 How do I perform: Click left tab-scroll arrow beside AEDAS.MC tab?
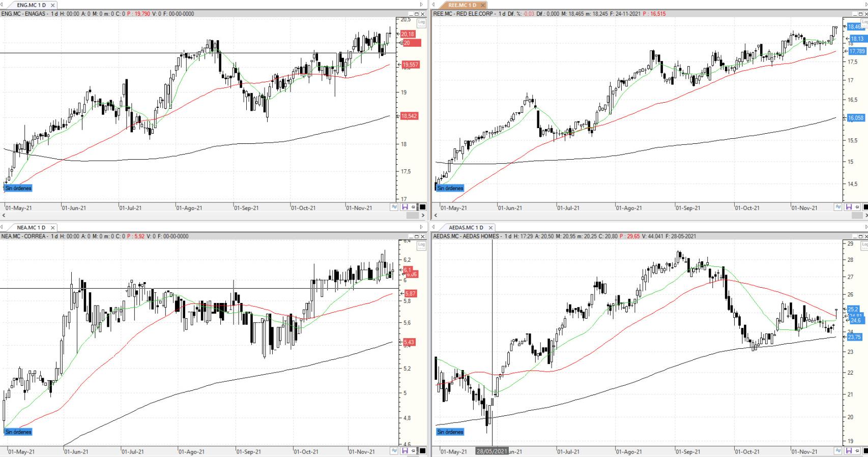click(433, 227)
